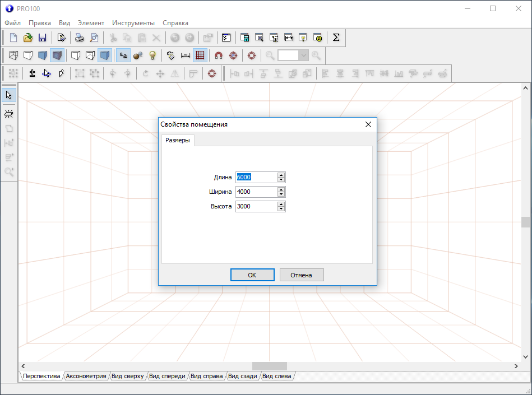
Task: Toggle wireframe view mode icon
Action: coord(13,55)
